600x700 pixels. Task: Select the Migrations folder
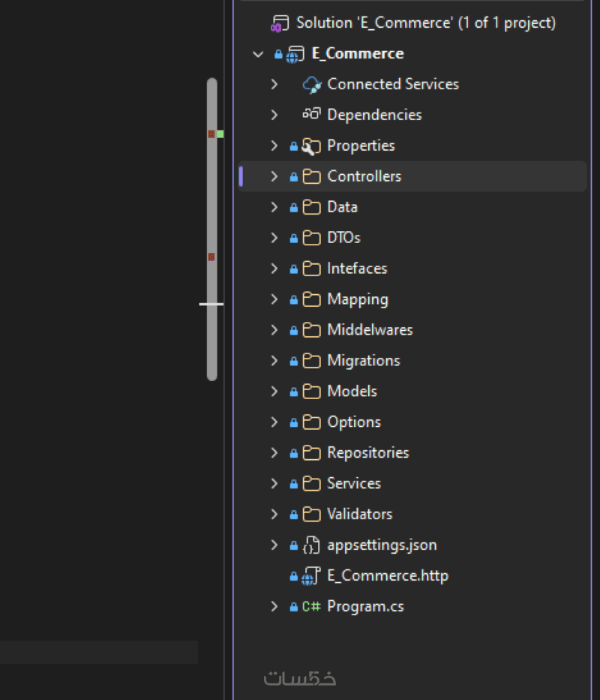tap(412, 361)
